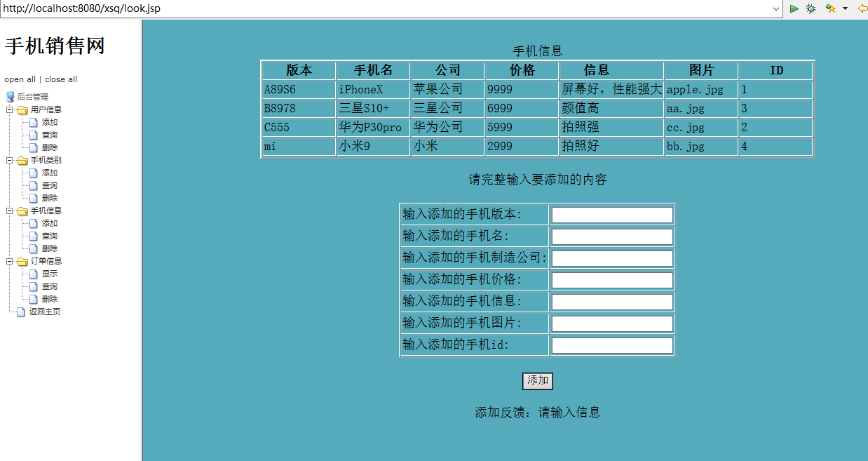This screenshot has width=868, height=461.
Task: Click the 华为P30pro table cell
Action: 373,128
